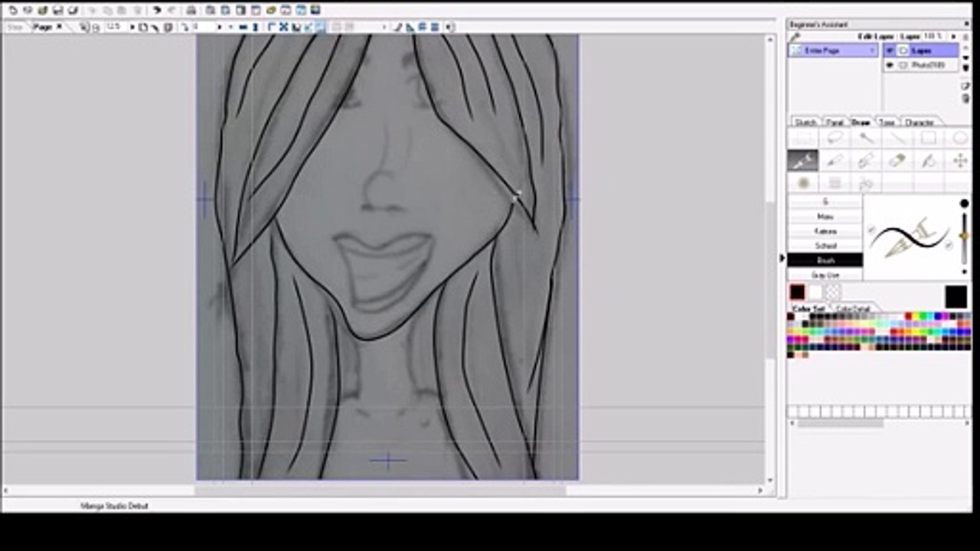The height and width of the screenshot is (551, 980).
Task: Switch to the Tone tab
Action: (x=887, y=122)
